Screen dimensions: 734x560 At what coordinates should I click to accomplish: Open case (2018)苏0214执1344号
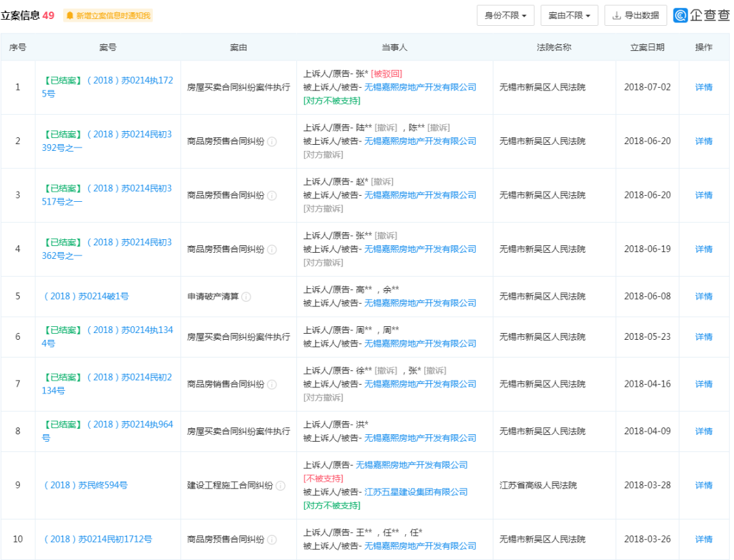point(107,336)
